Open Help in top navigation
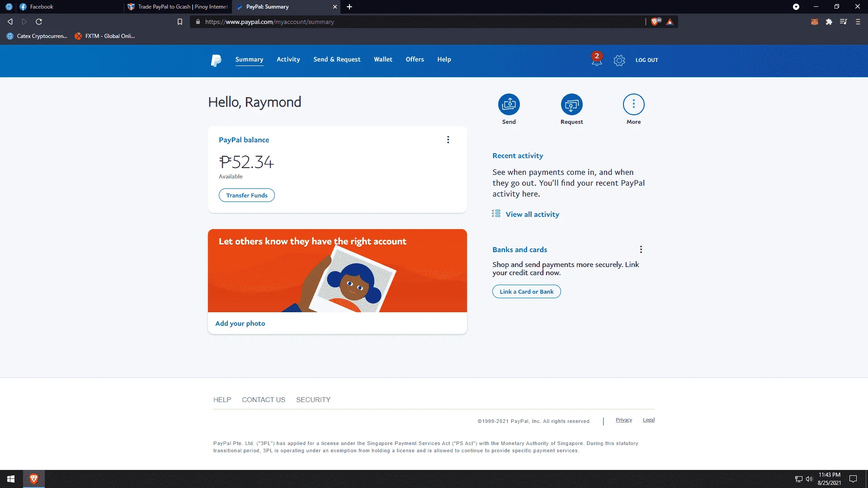The image size is (868, 488). tap(444, 59)
